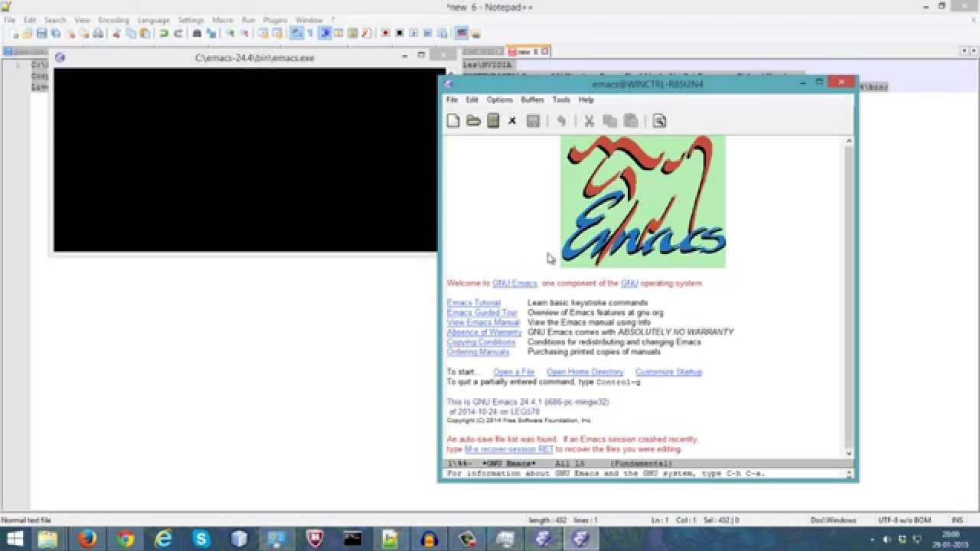Click the Redo arrow in Notepad++ toolbar
980x551 pixels.
pos(178,34)
